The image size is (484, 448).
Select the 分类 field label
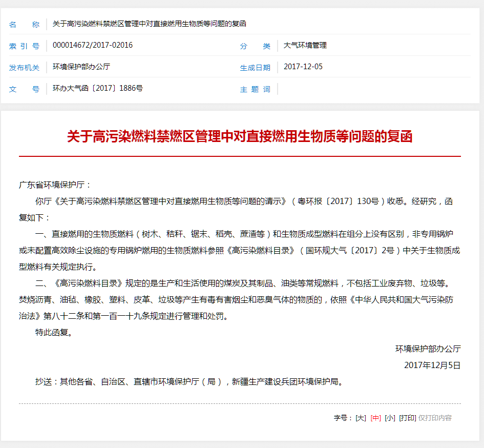pos(254,45)
